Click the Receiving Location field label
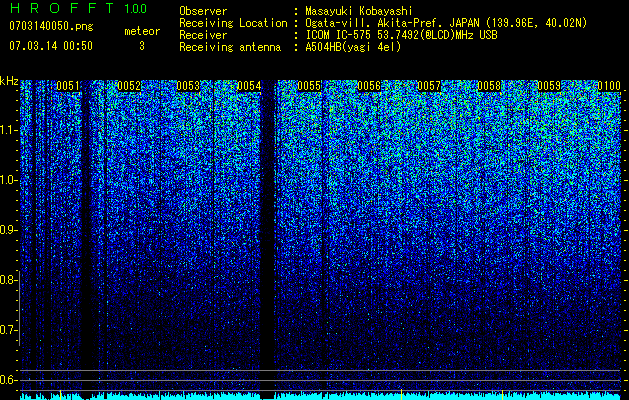This screenshot has height=400, width=629. [233, 23]
